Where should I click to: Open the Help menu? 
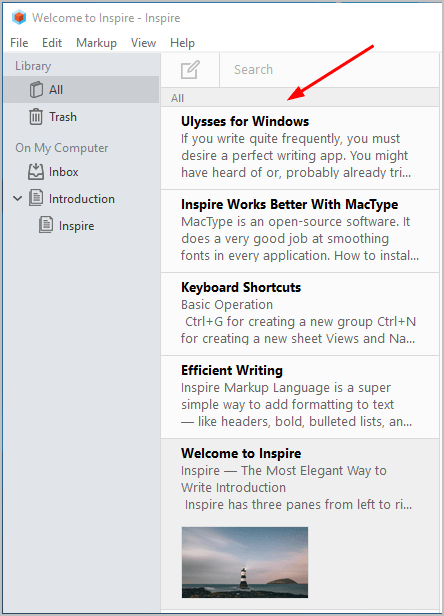click(182, 42)
